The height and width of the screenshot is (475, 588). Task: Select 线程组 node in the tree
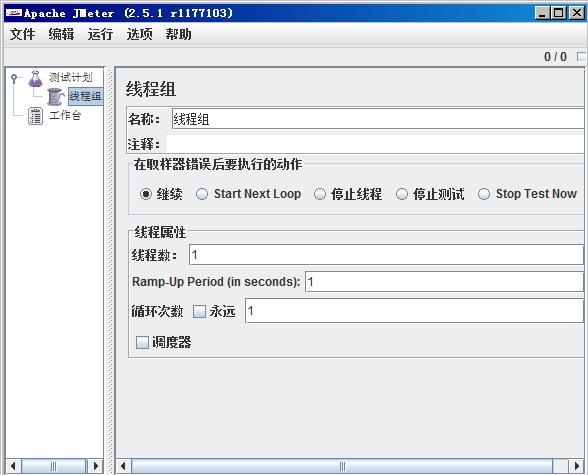(86, 96)
